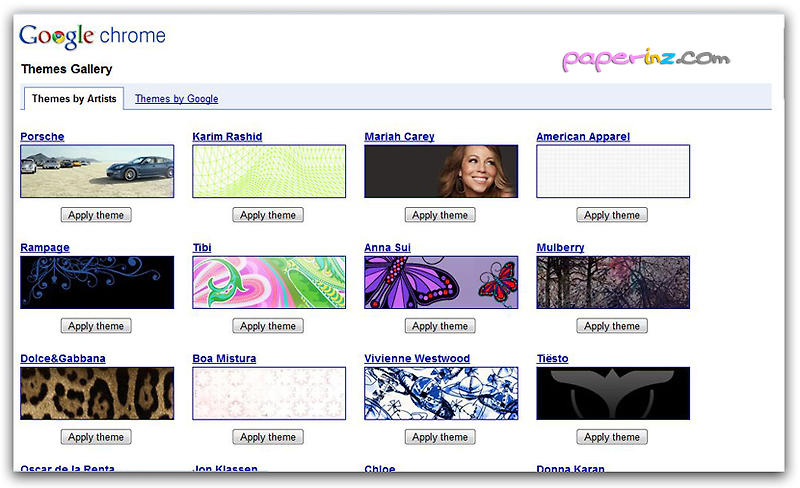Viewport: 800px width, 488px height.
Task: Apply the Anna Sui theme
Action: 440,326
